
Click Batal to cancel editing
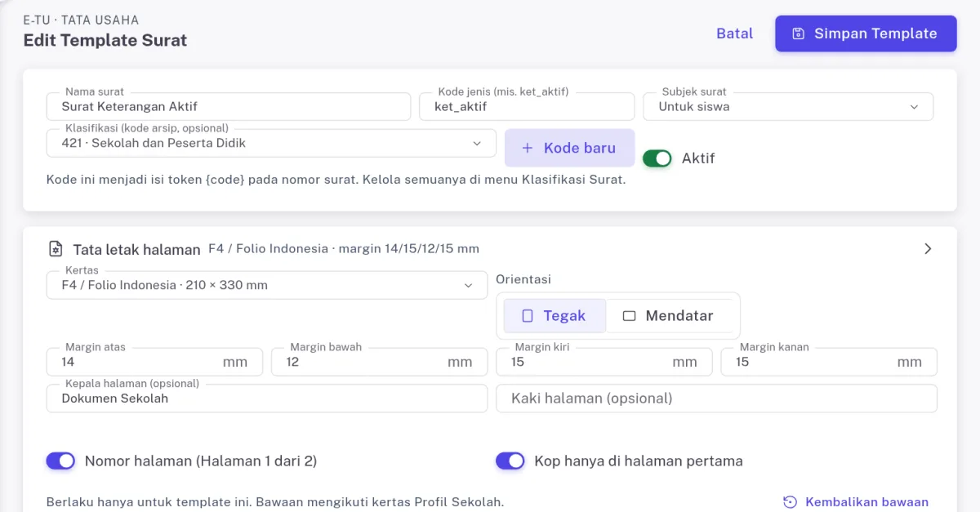[x=734, y=33]
